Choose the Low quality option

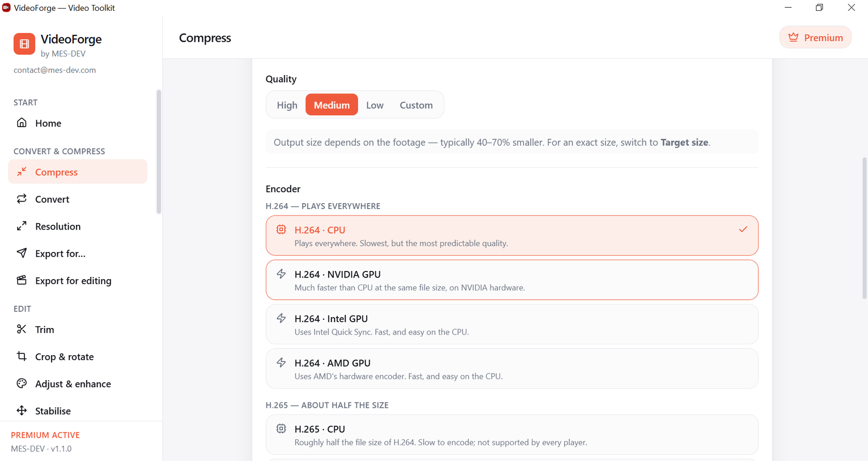coord(375,105)
